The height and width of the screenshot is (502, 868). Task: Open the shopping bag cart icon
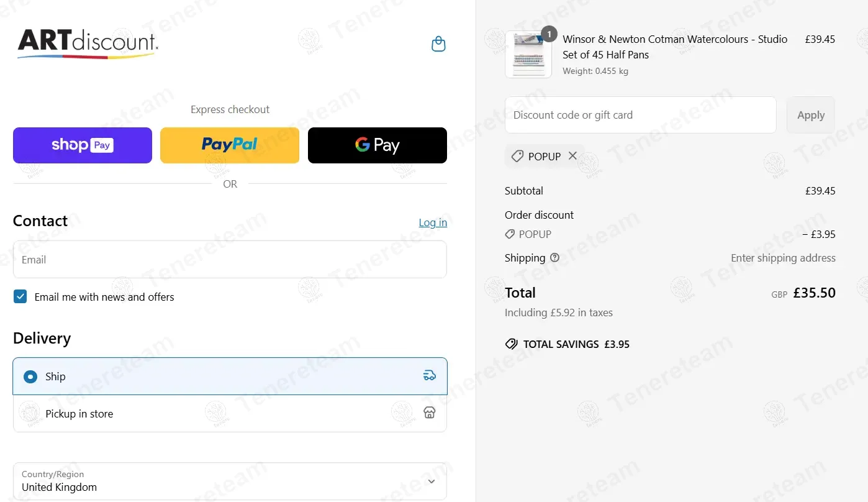tap(438, 44)
